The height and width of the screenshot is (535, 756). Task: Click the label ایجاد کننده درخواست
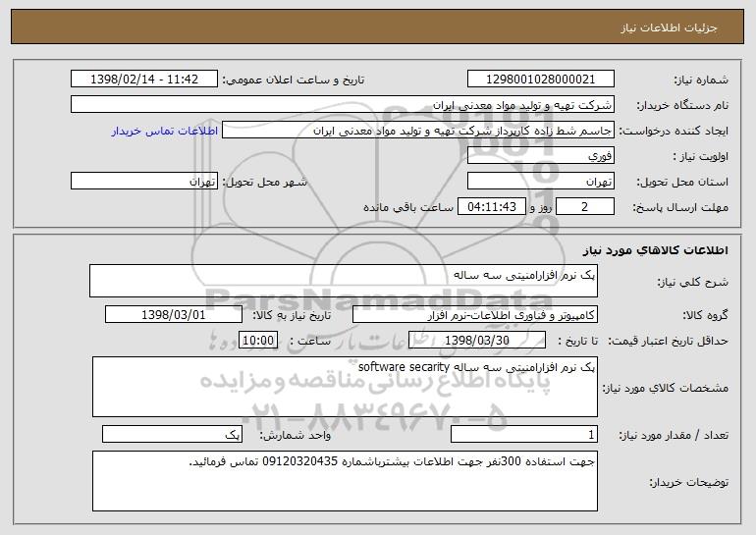pos(674,132)
